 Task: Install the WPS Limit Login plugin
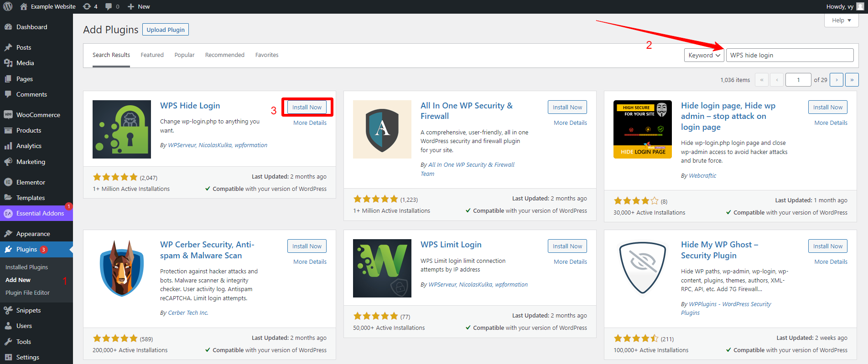click(567, 246)
